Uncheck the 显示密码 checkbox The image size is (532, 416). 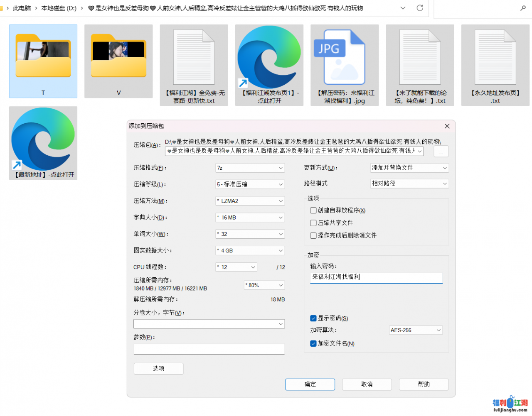313,318
